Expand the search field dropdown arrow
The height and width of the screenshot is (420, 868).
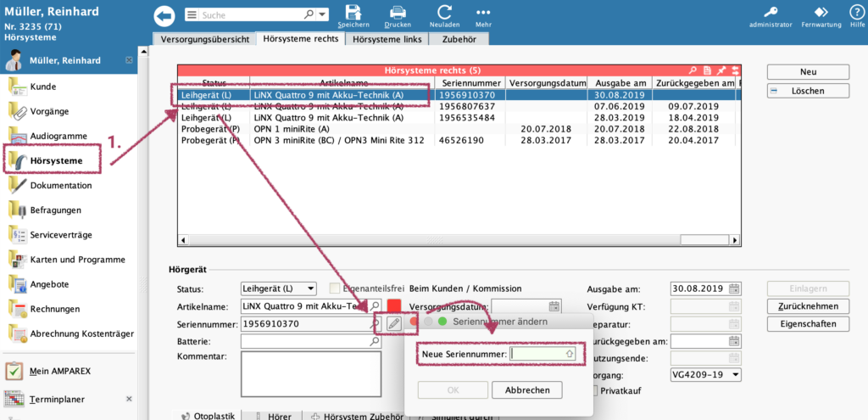[323, 14]
